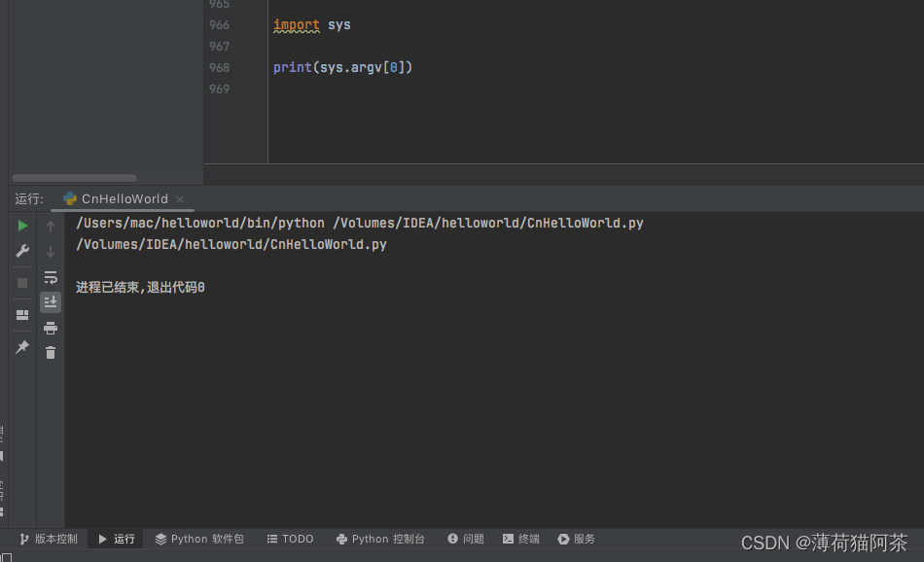Toggle soft-wrap in the run console
The image size is (924, 562).
(x=50, y=277)
